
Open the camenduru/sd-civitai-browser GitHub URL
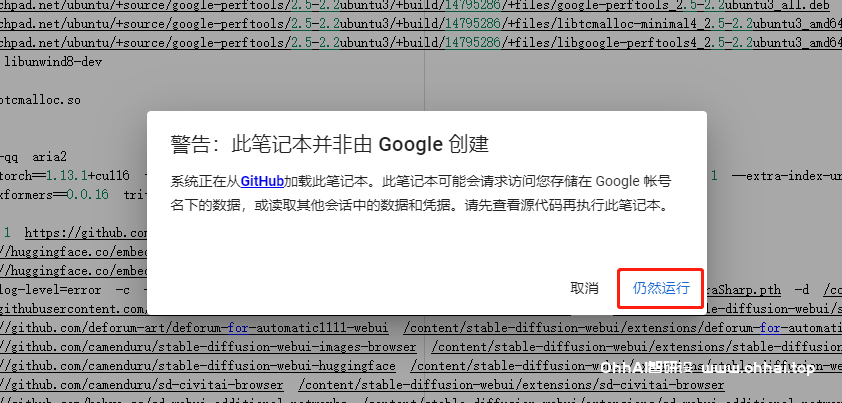(141, 385)
